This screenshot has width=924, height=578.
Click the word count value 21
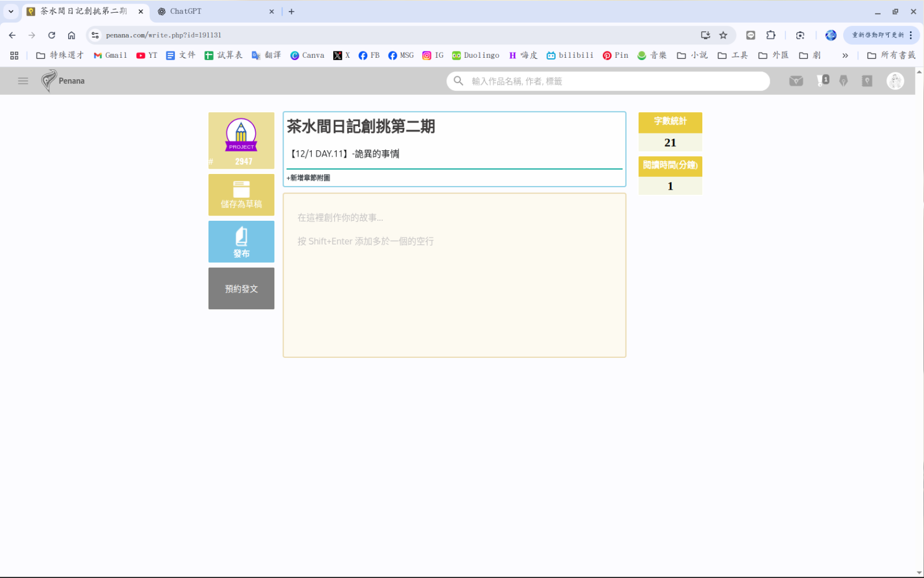point(670,142)
